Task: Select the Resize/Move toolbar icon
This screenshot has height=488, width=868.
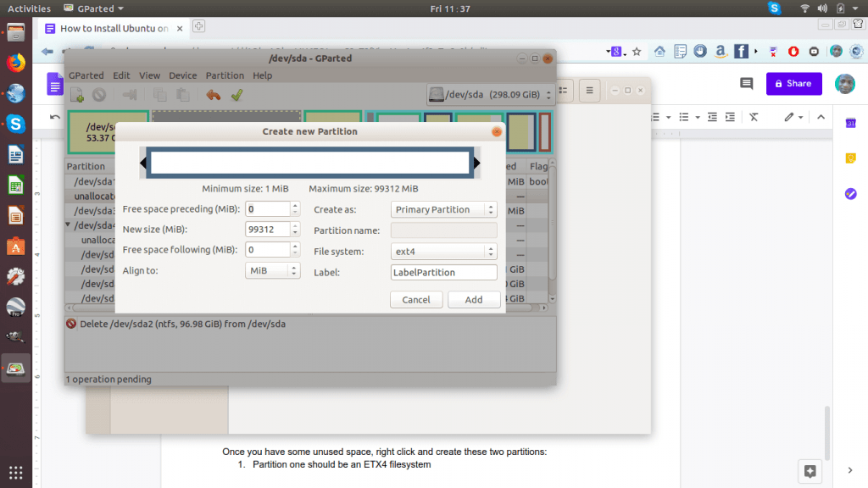Action: point(131,95)
